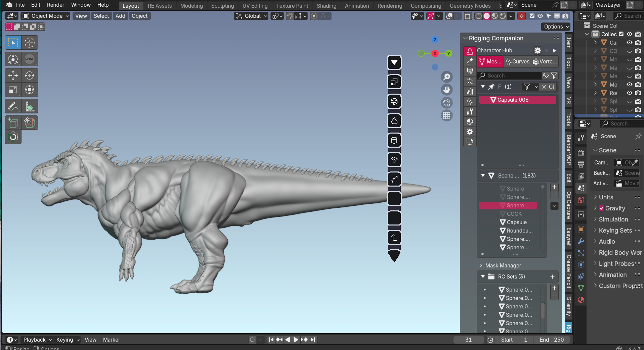Select the Move tool in the toolbar
Screen dimensions: 644x350
pyautogui.click(x=13, y=76)
